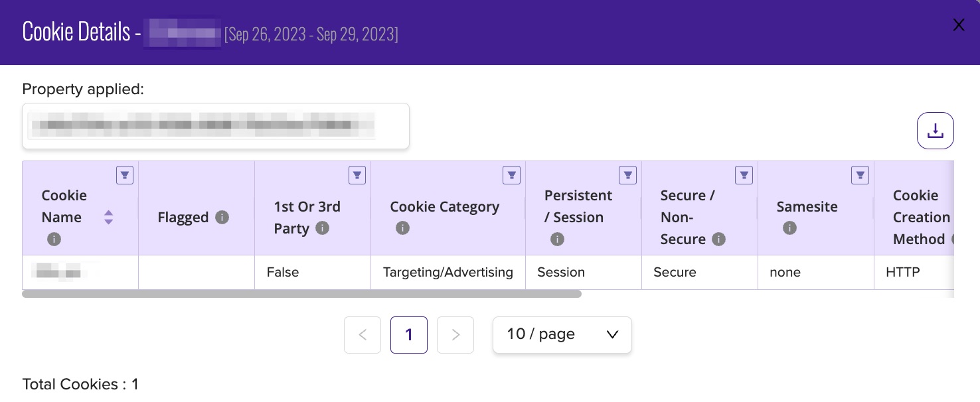Show info icon beside Secure / Non-Secure

click(718, 239)
